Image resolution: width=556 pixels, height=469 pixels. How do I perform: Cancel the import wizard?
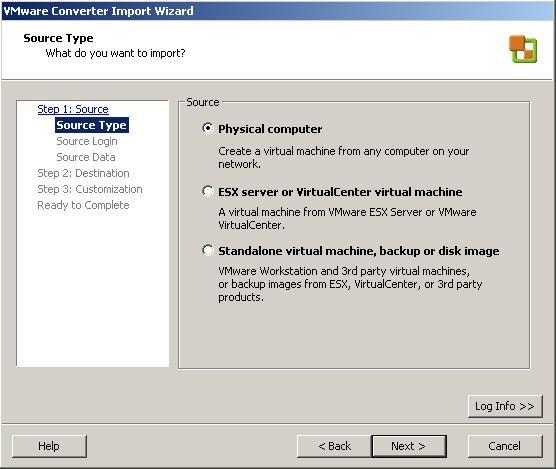point(505,446)
